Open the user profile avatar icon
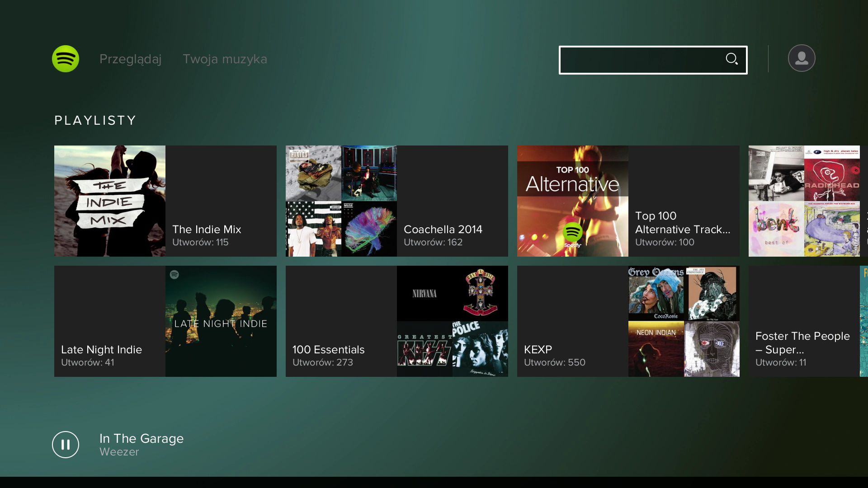 point(801,58)
